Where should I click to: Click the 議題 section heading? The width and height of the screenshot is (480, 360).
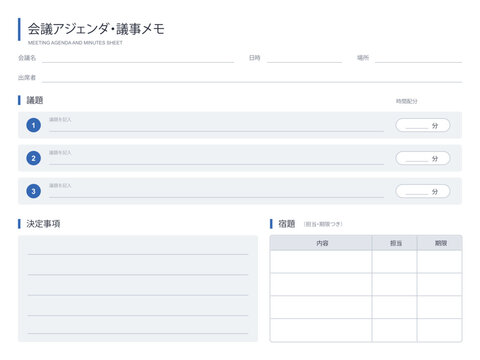(x=35, y=100)
